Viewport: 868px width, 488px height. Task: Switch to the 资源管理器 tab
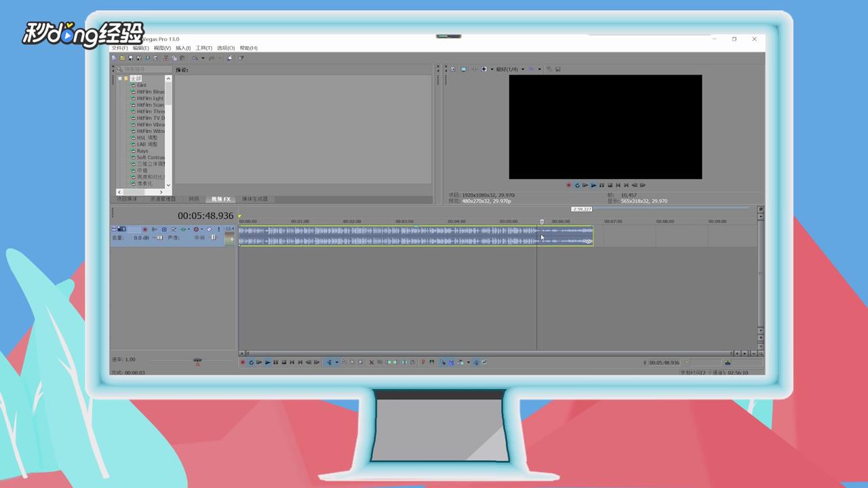(163, 199)
